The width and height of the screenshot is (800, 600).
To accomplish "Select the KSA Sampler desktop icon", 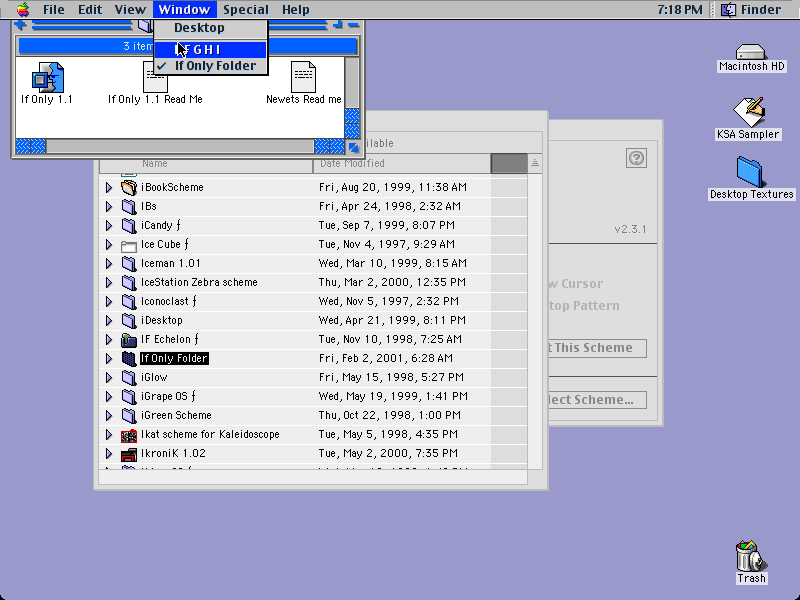I will coord(748,112).
